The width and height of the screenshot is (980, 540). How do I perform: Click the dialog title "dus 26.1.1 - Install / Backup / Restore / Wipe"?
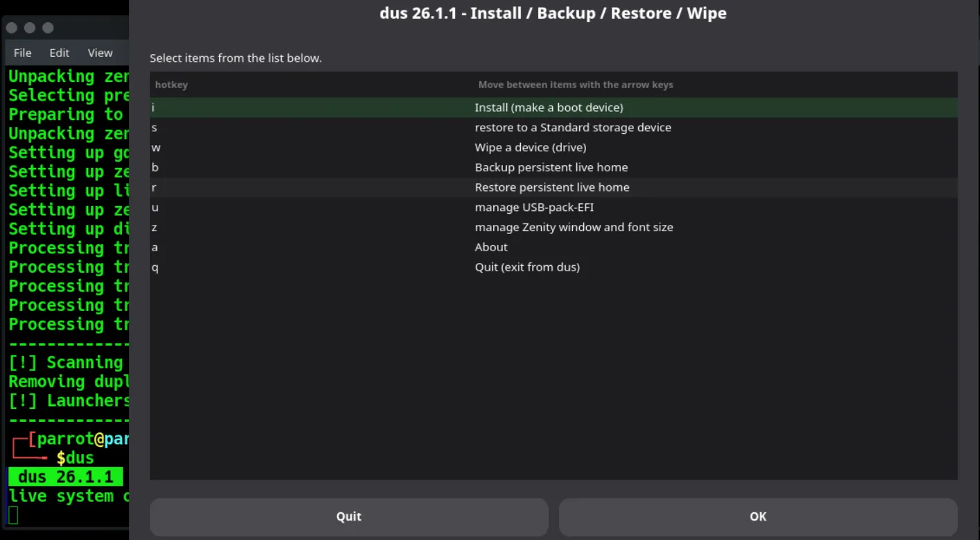pyautogui.click(x=553, y=13)
